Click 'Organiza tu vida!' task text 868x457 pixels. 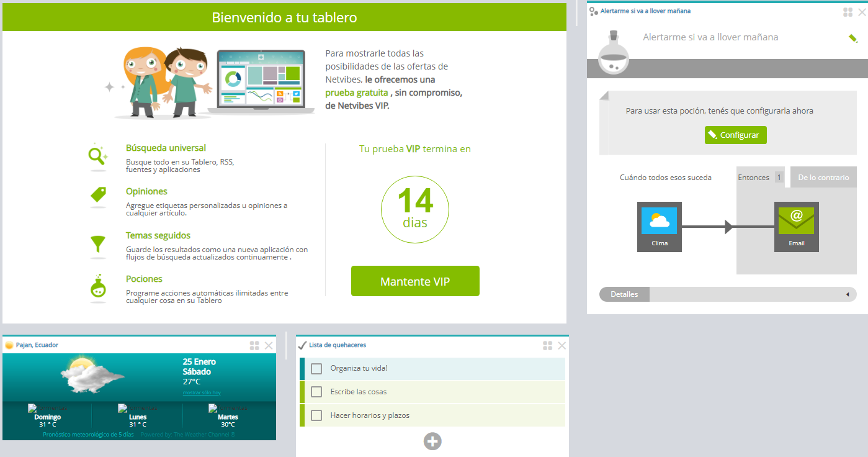(x=359, y=368)
